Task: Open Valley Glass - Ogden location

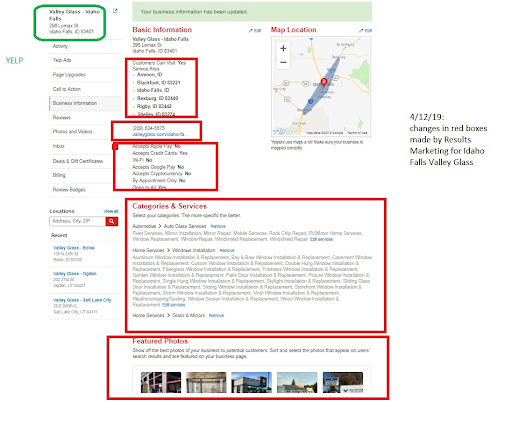Action: tap(75, 274)
